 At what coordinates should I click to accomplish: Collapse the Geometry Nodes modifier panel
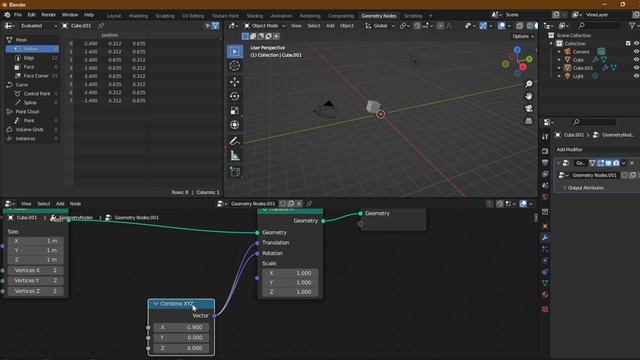coord(559,163)
